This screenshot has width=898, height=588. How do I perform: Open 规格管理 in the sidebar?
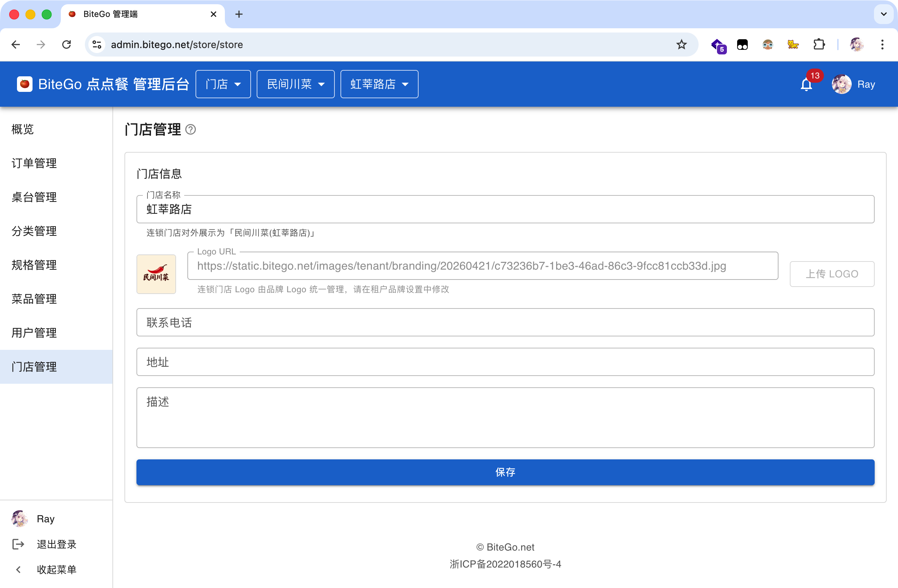pos(56,265)
